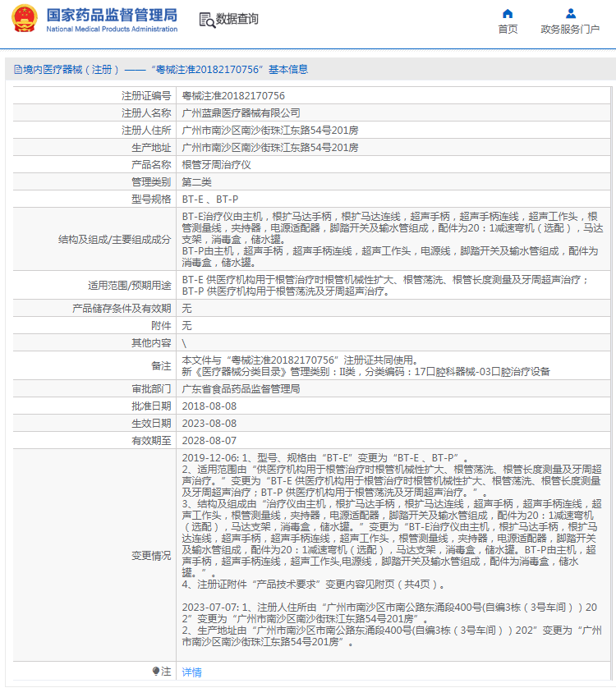Click the BT-E 供医疗机构 intended use text
616x688 pixels.
click(x=385, y=279)
